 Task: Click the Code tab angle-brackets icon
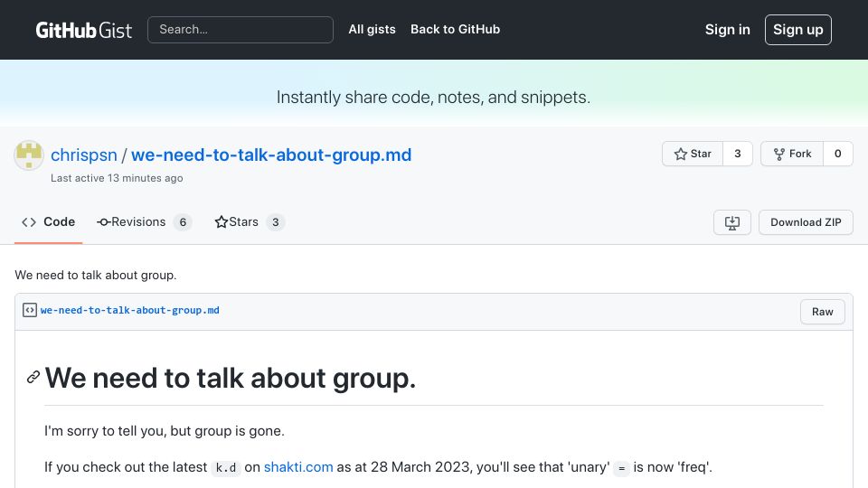coord(29,222)
